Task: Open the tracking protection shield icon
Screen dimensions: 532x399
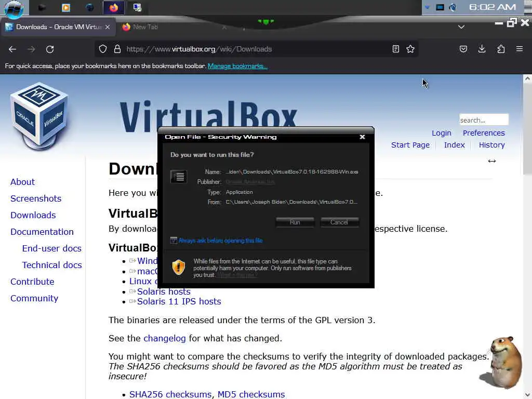Action: coord(103,49)
